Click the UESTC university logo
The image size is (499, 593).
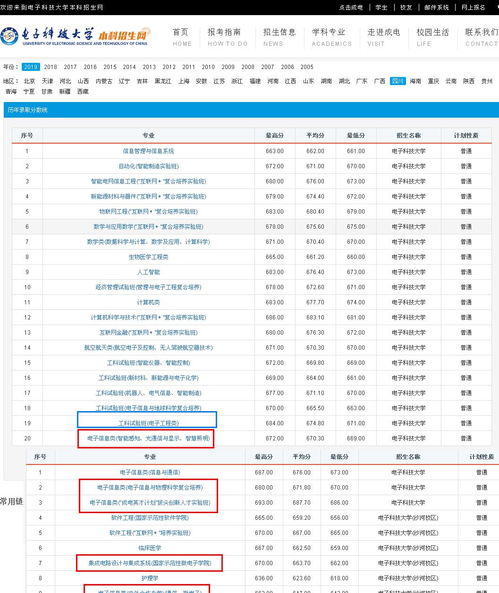[75, 36]
